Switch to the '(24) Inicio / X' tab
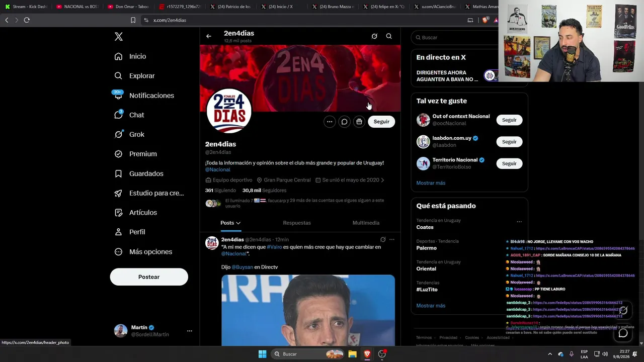This screenshot has height=362, width=644. click(281, 7)
